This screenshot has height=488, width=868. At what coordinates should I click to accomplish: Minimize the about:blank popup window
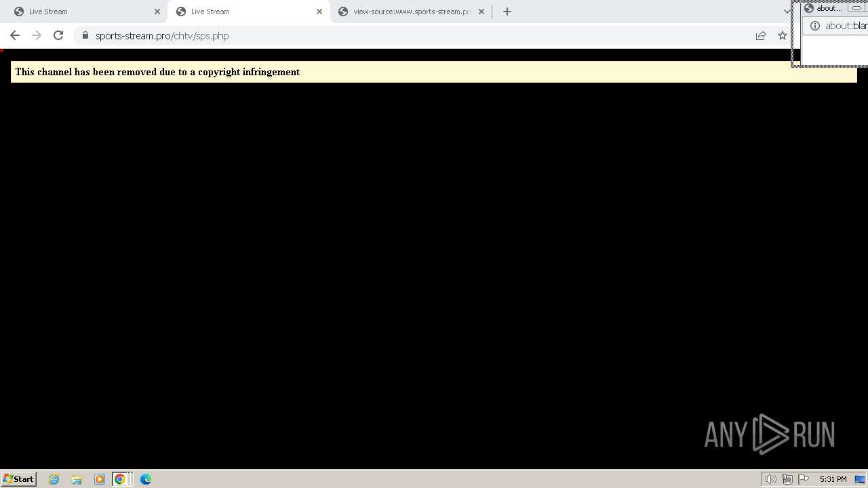click(856, 7)
